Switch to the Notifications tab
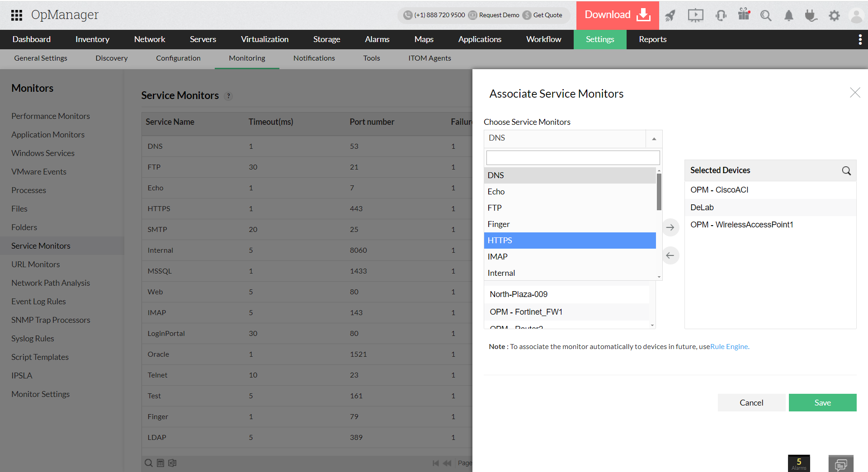Viewport: 868px width, 472px height. click(314, 58)
